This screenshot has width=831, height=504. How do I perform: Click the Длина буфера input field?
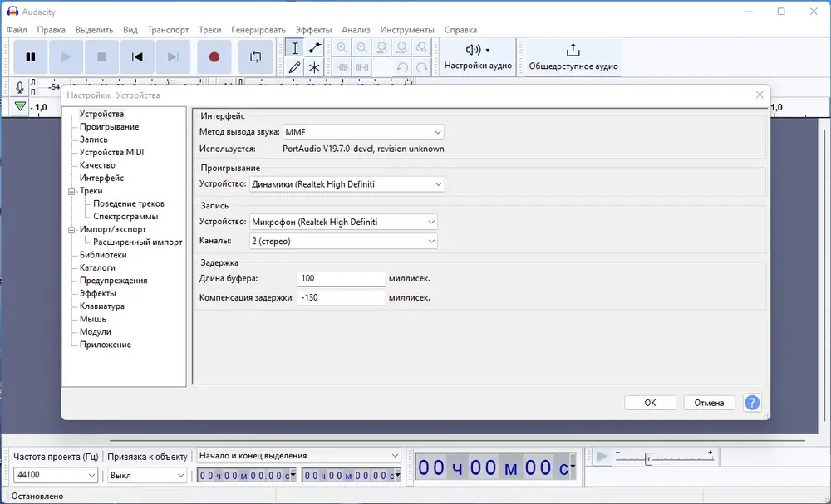click(341, 278)
